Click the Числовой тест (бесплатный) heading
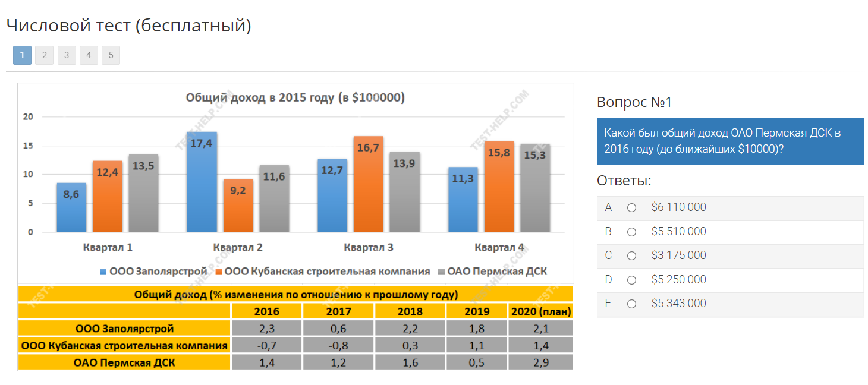Screen dimensions: 868x385 click(x=129, y=26)
